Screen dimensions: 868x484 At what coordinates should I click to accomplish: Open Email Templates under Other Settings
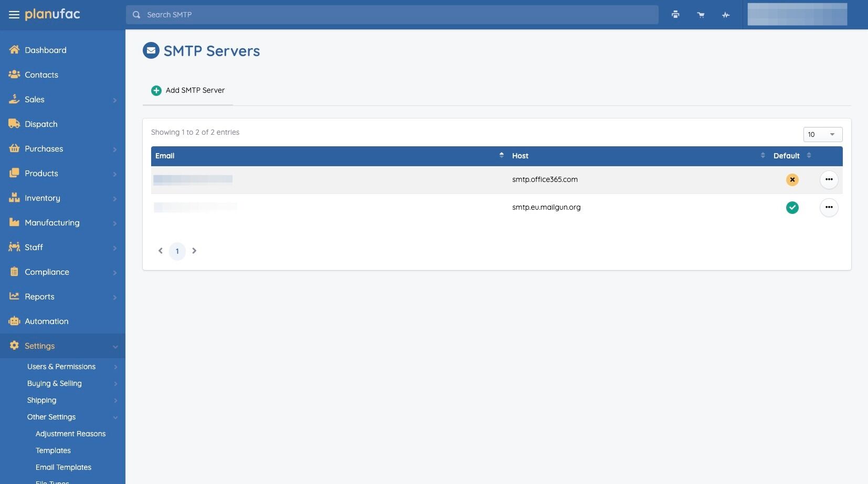(x=63, y=467)
